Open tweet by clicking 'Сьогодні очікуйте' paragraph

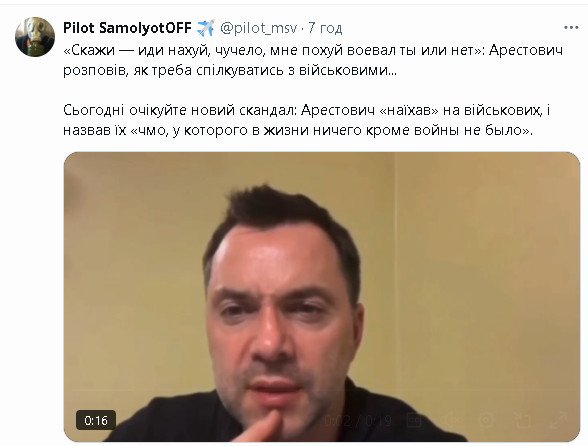coord(306,120)
